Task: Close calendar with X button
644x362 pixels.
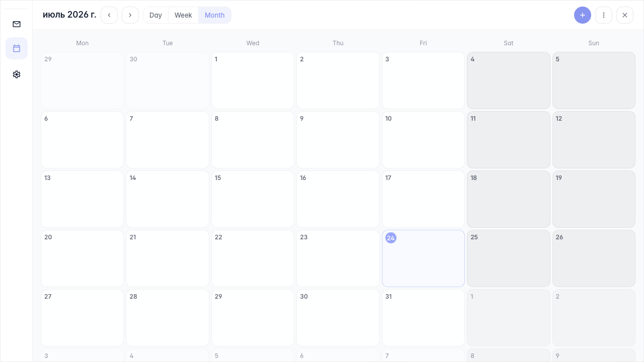Action: 625,15
